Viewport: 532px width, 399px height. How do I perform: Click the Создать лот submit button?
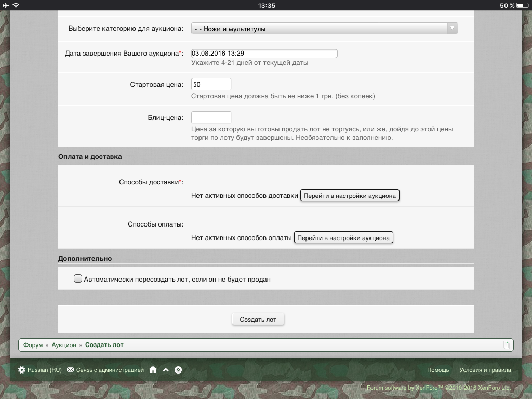[x=258, y=320]
